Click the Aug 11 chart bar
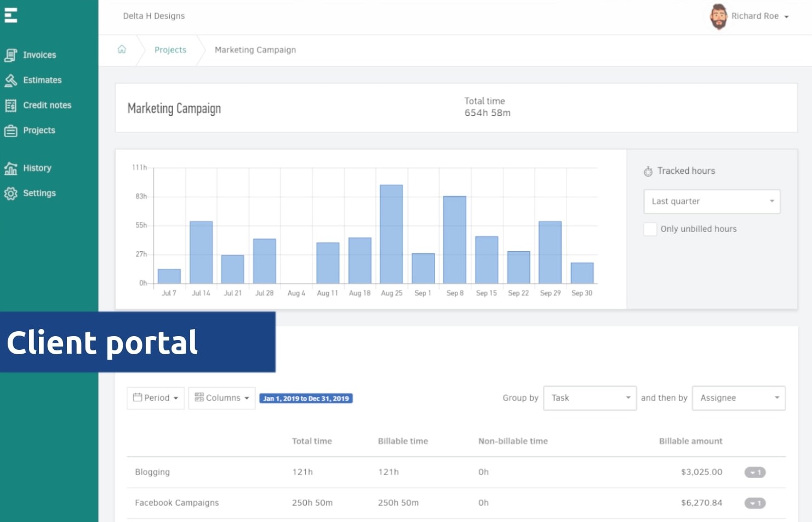The width and height of the screenshot is (812, 522). point(328,263)
